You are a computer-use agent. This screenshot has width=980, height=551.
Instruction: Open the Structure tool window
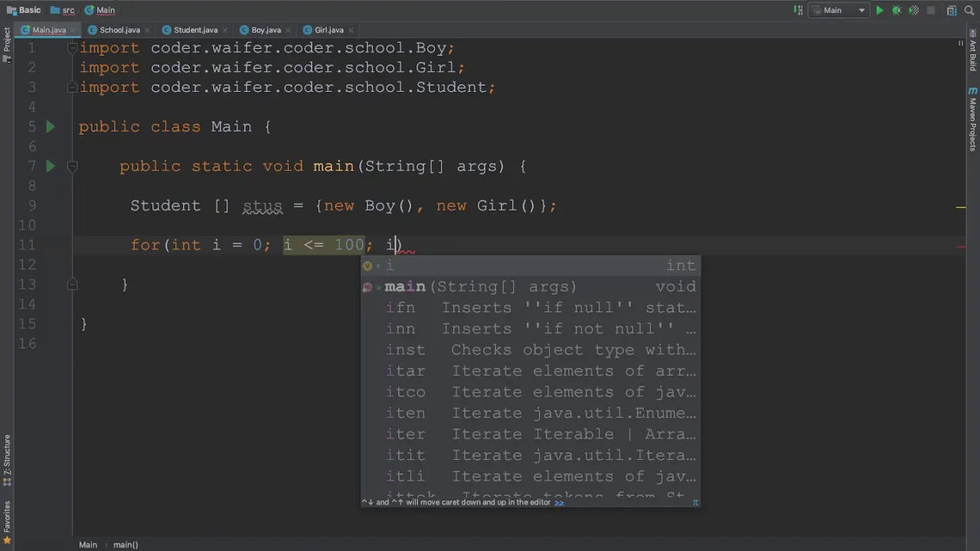pos(7,461)
